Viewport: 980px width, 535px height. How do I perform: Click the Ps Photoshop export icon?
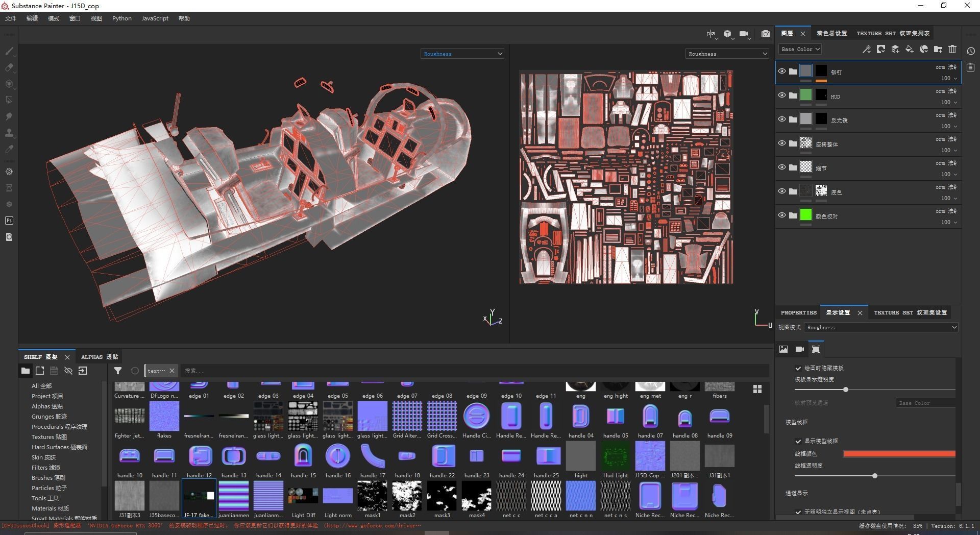9,221
